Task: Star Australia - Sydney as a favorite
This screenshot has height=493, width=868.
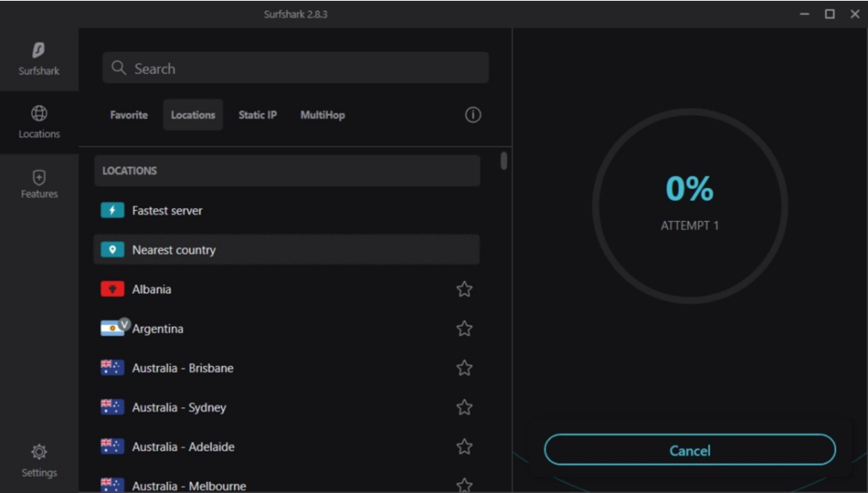Action: coord(464,407)
